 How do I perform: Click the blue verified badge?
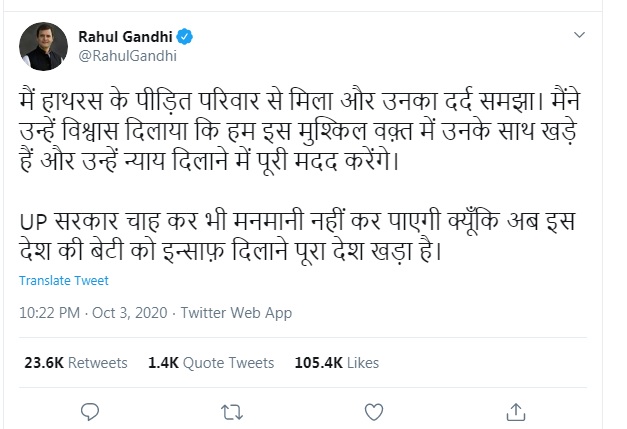(x=185, y=37)
